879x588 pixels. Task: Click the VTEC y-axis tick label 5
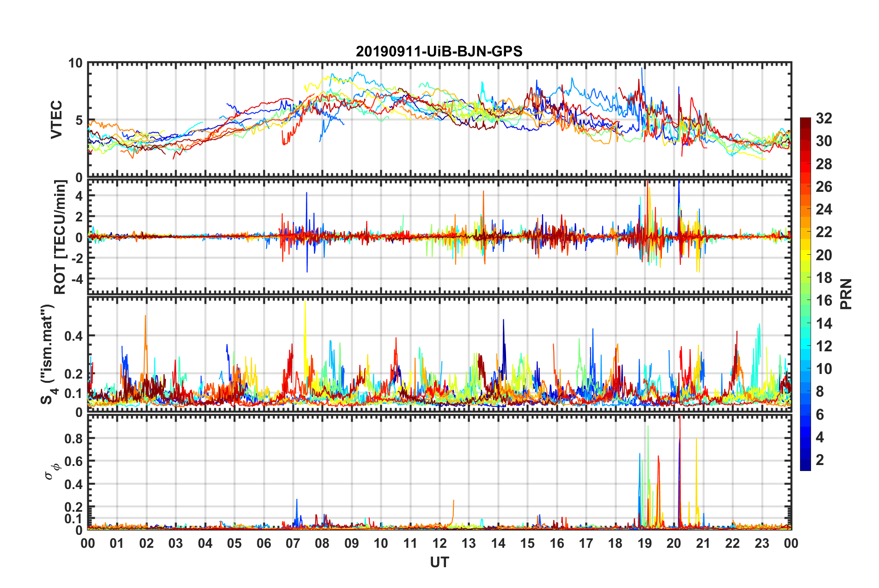(x=79, y=120)
